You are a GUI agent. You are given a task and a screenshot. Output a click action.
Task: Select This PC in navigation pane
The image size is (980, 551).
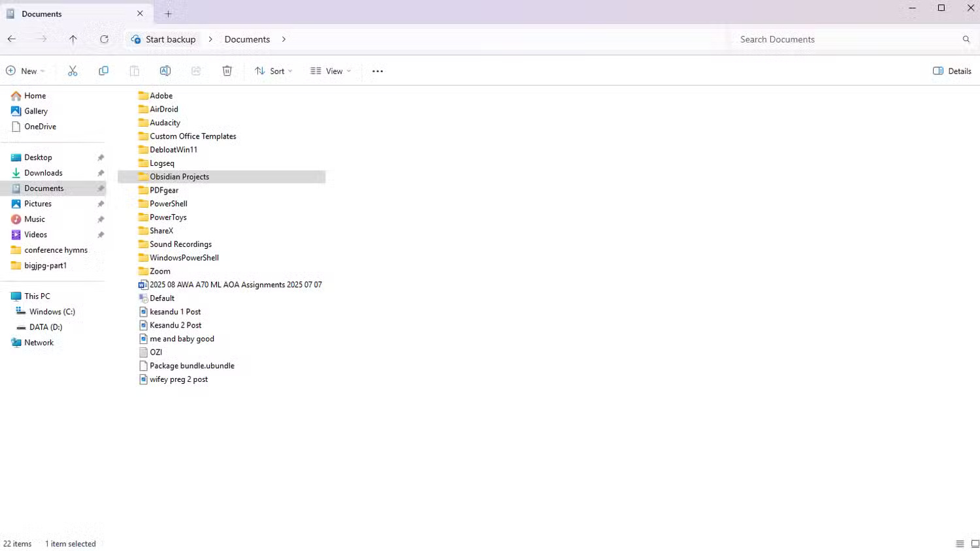(x=37, y=296)
